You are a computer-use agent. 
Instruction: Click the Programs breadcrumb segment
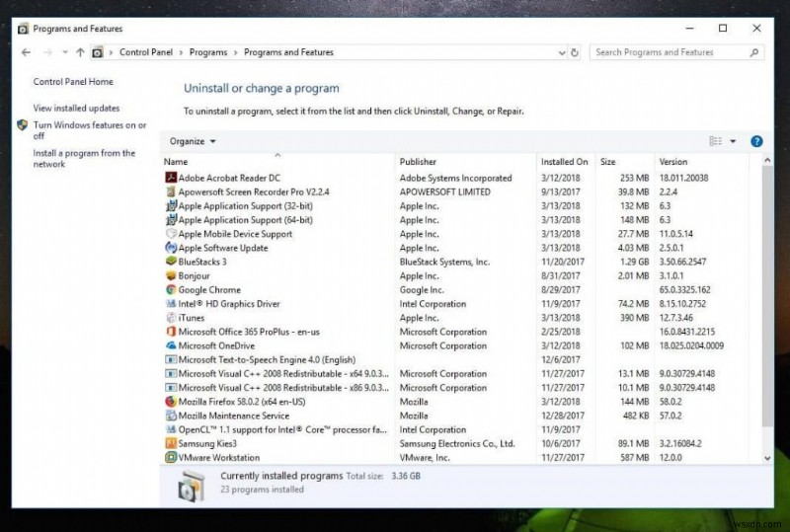tap(208, 52)
